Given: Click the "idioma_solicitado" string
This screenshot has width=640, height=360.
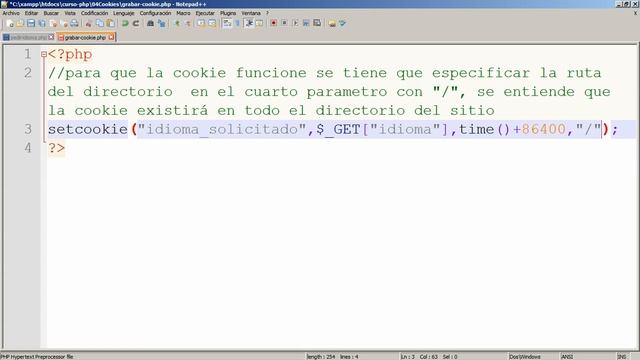Looking at the screenshot, I should point(222,129).
